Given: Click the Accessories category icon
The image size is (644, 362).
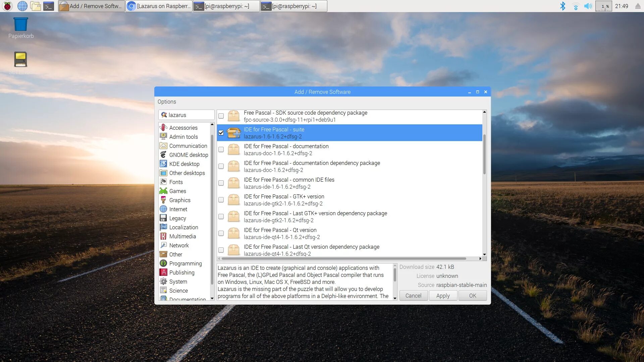Looking at the screenshot, I should [164, 127].
